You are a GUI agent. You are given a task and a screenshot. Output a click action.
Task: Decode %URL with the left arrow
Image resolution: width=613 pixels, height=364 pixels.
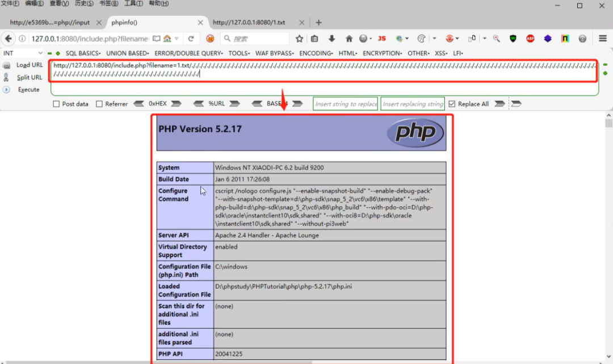coord(198,104)
